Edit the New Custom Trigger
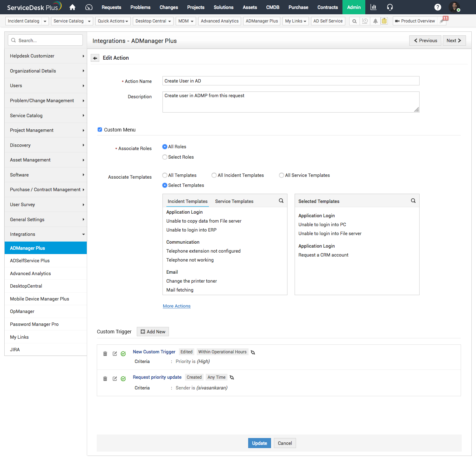 [x=115, y=354]
